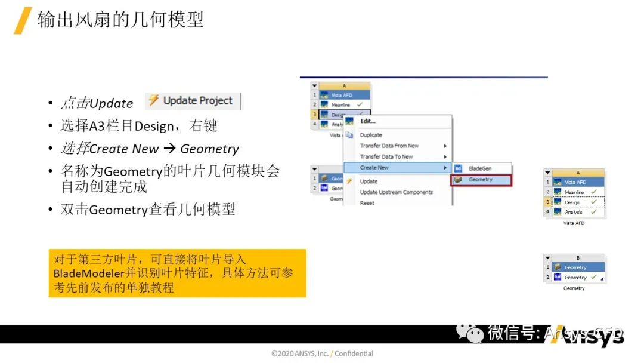Screen dimensions: 644x363
Task: Click the Update Project button
Action: (193, 101)
